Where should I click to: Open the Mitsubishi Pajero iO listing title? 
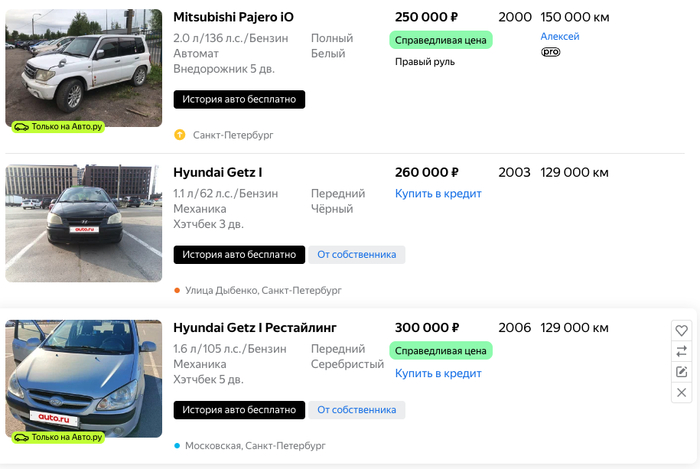pyautogui.click(x=233, y=17)
